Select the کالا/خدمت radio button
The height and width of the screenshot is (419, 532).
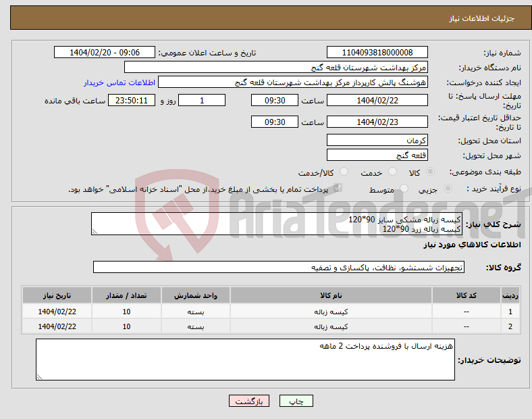pos(344,172)
